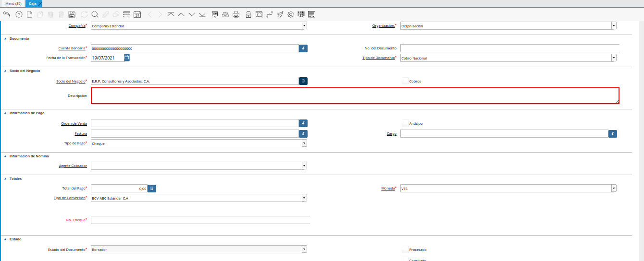Click the Print printer icon
Viewport: 644px width, 261px height.
[236, 14]
